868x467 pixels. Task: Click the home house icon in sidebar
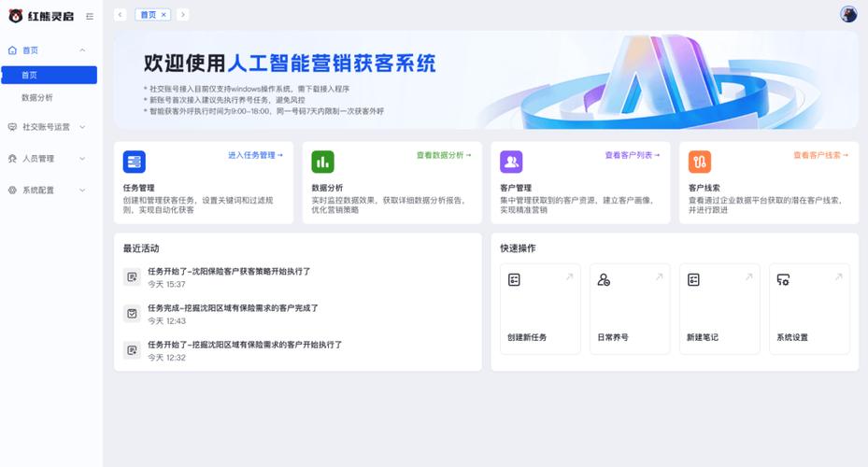(12, 50)
